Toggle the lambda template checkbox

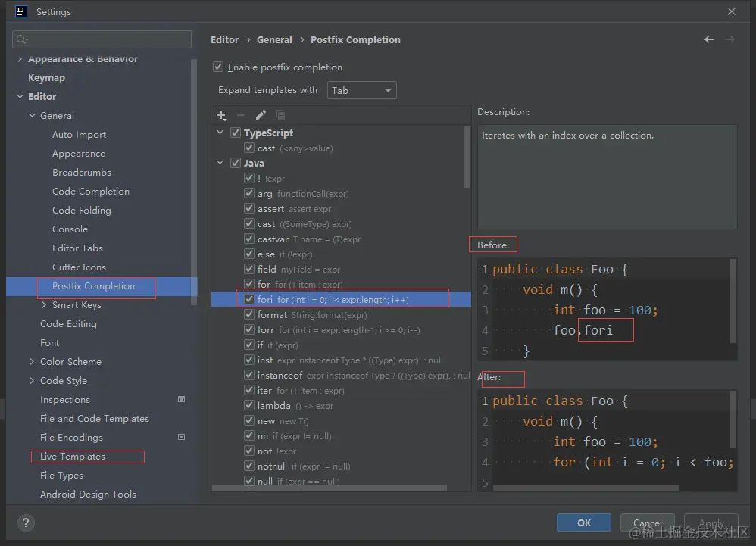point(248,405)
